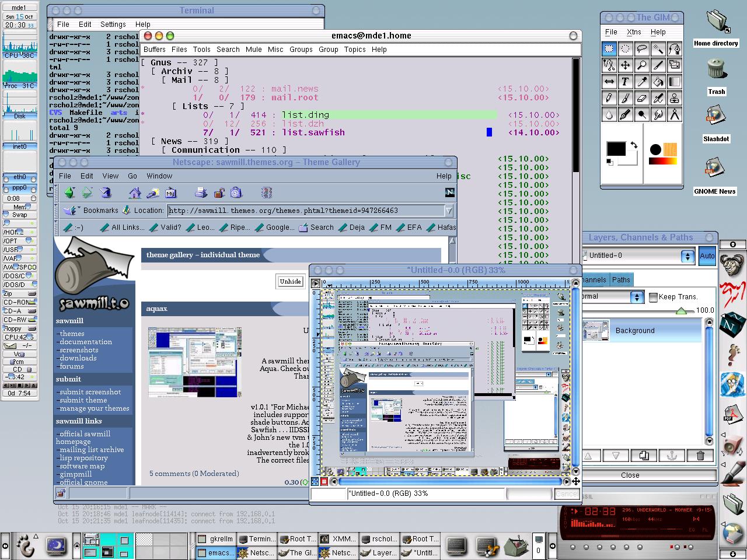The width and height of the screenshot is (747, 560).
Task: Delete layer with trash button in Layers dialog
Action: [700, 456]
